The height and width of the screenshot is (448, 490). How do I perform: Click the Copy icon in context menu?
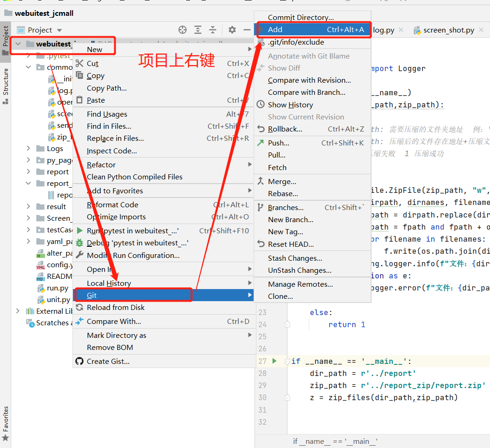pyautogui.click(x=80, y=75)
